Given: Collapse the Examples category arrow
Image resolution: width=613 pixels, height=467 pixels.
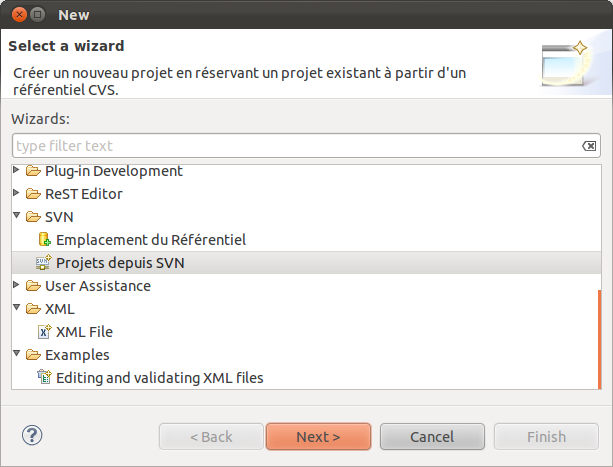Looking at the screenshot, I should tap(16, 354).
